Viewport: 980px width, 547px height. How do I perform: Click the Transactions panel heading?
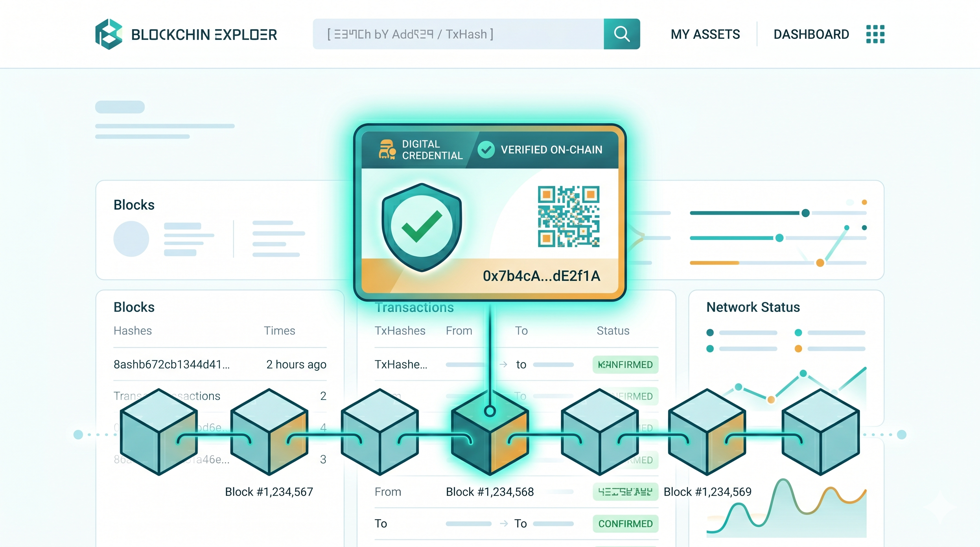tap(414, 307)
